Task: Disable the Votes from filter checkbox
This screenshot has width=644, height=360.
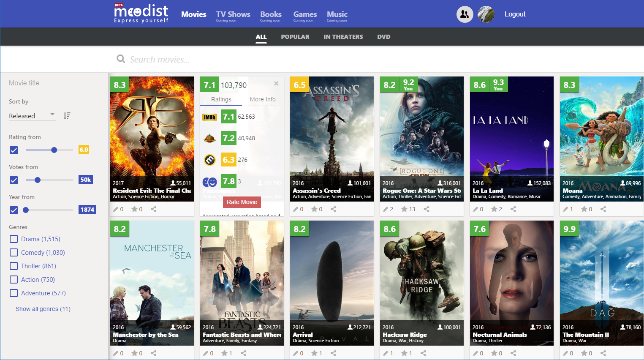Action: tap(14, 180)
